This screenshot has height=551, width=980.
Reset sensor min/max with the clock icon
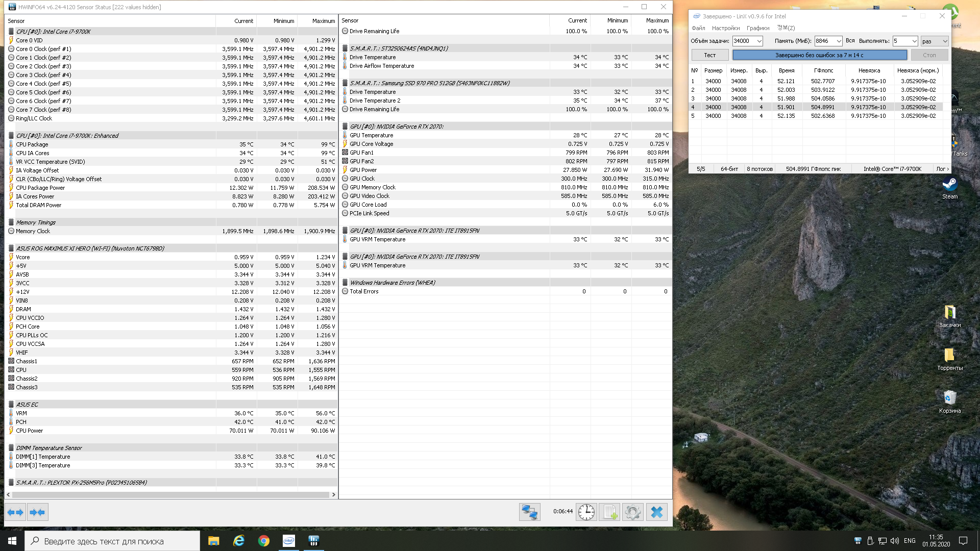tap(586, 512)
